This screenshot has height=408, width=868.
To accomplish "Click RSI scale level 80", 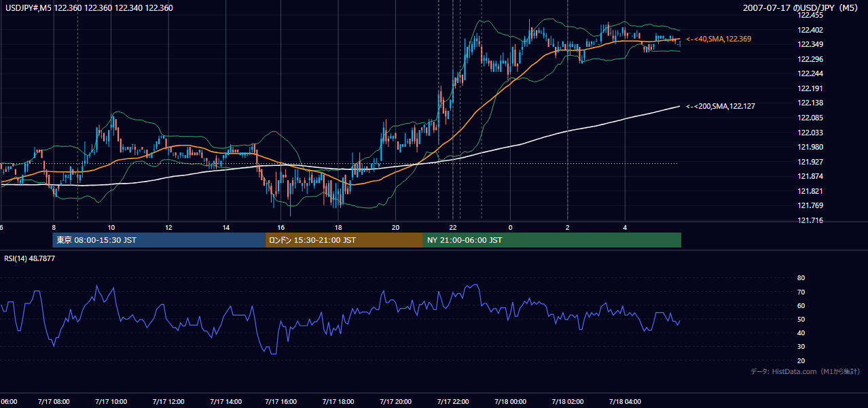I will [x=801, y=278].
